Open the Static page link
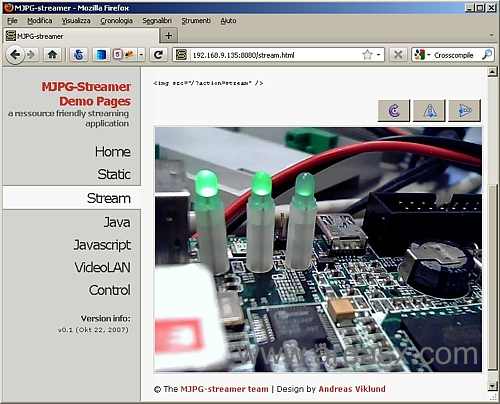The height and width of the screenshot is (404, 500). coord(114,174)
